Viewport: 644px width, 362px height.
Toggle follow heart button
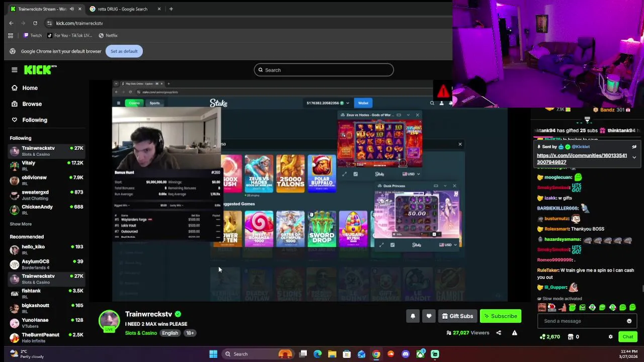click(429, 316)
